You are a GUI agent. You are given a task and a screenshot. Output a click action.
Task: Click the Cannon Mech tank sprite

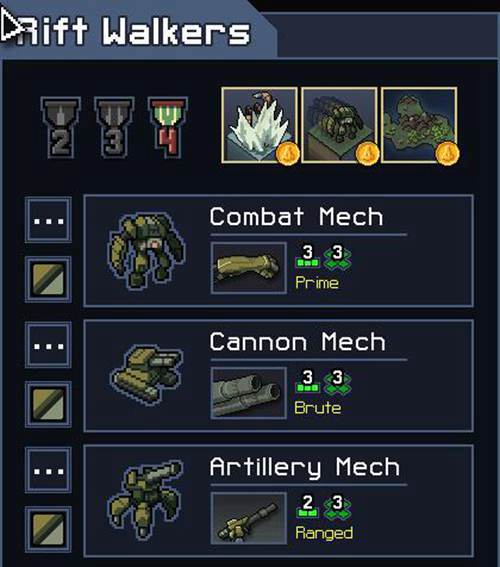(x=147, y=374)
